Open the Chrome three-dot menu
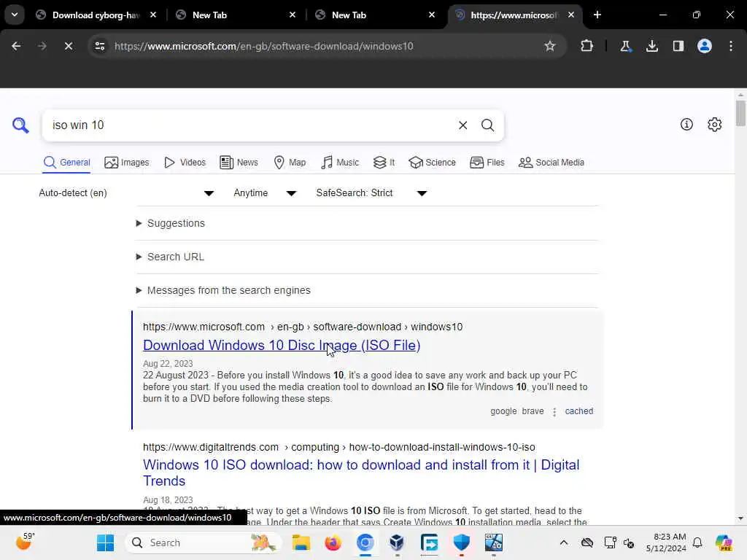This screenshot has width=747, height=560. [731, 46]
